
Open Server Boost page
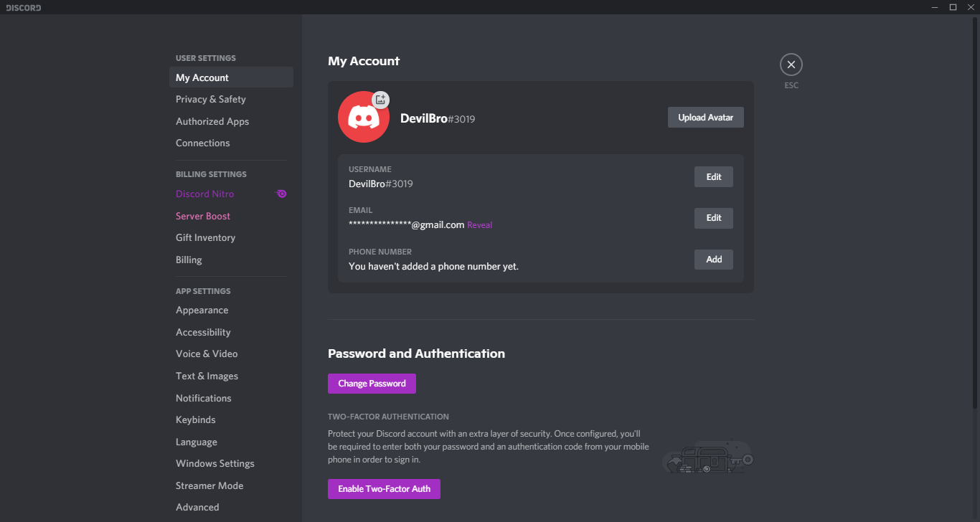coord(231,216)
